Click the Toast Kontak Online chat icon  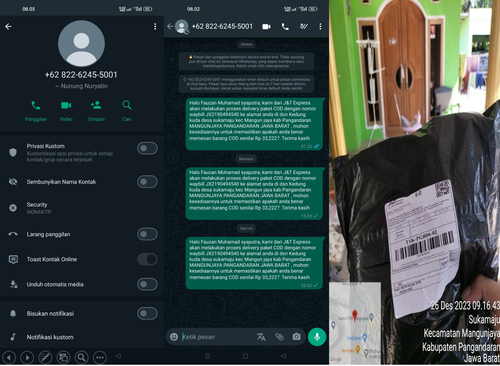pos(13,259)
